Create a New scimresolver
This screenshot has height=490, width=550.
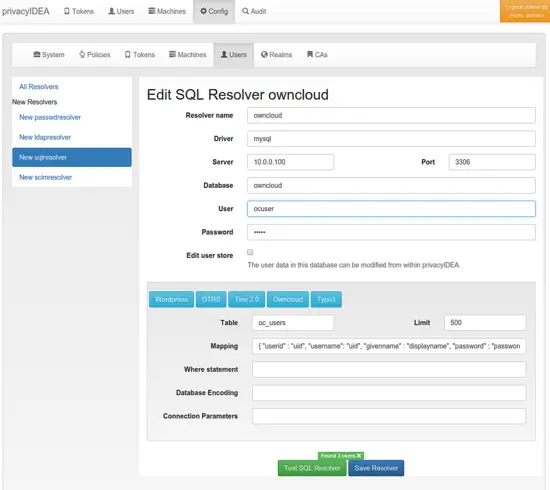pos(46,177)
